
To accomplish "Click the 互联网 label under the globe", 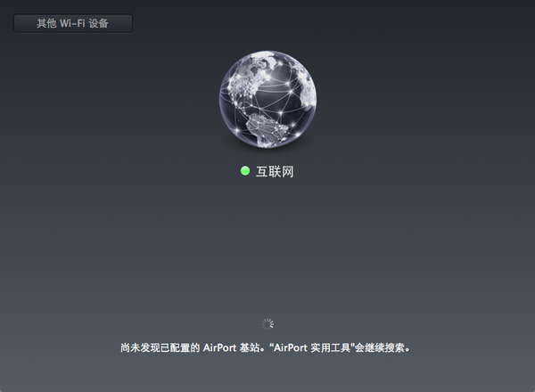I will (x=275, y=171).
